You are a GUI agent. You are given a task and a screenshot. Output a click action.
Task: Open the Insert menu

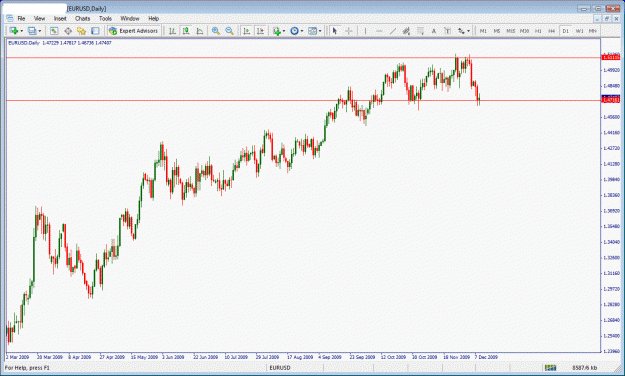60,18
